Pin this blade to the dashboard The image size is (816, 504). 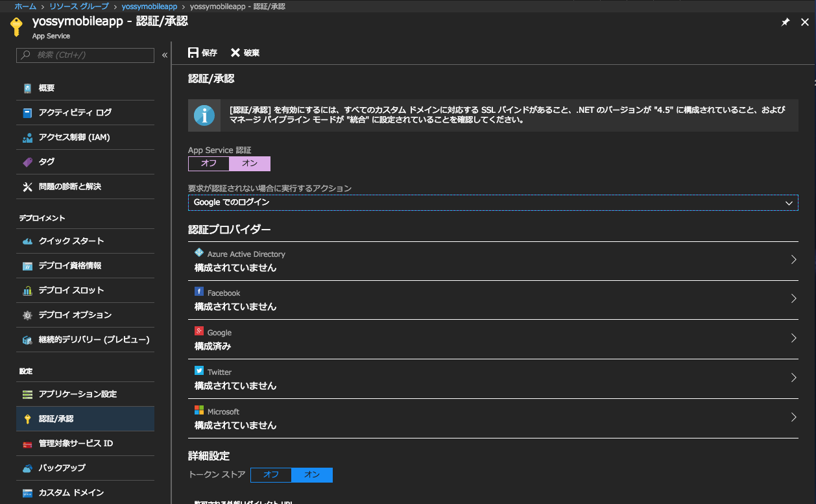tap(786, 21)
